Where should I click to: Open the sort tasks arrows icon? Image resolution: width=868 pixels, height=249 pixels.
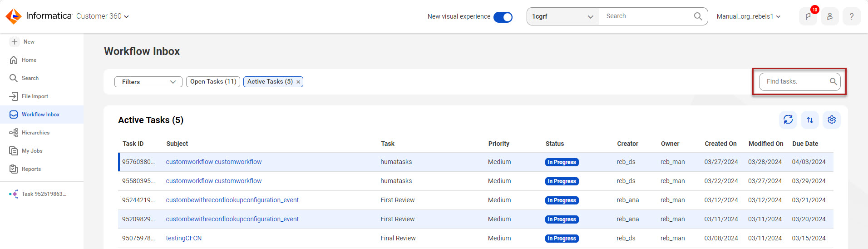click(810, 120)
